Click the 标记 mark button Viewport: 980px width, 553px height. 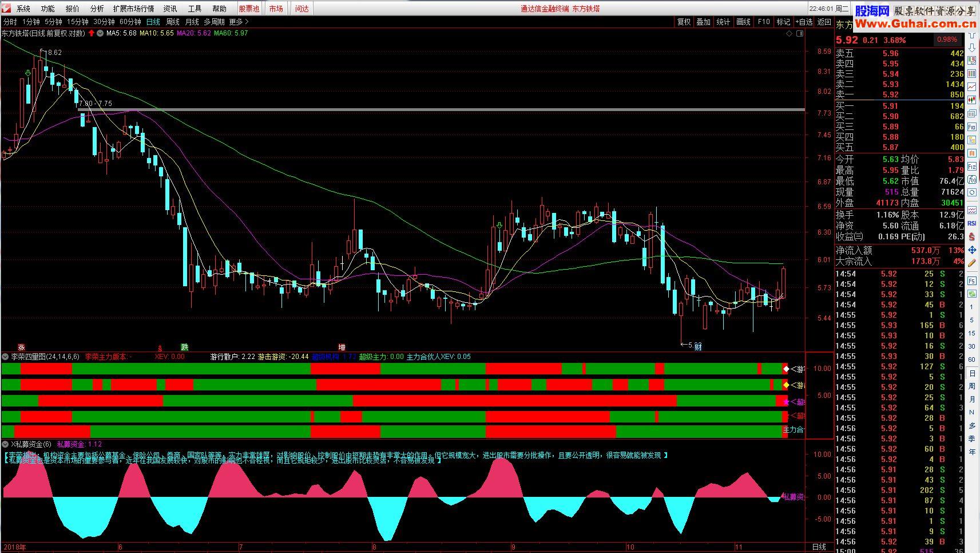783,22
